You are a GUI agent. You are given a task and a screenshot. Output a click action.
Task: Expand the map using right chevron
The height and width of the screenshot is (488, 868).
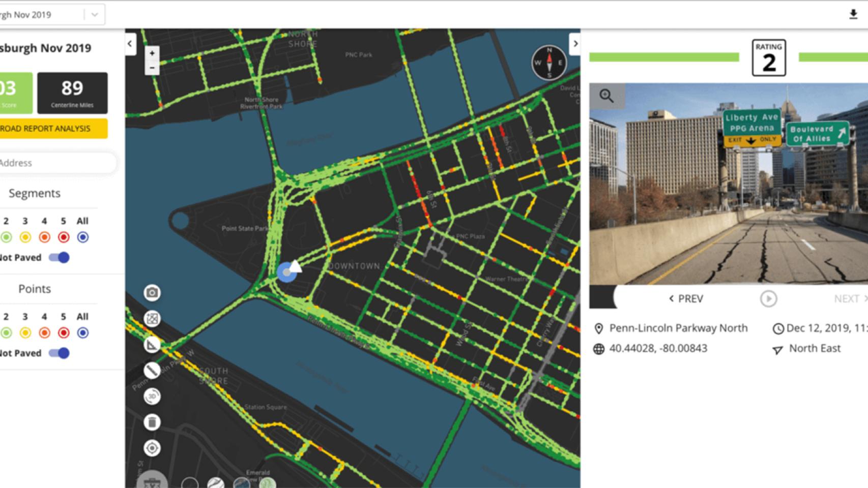[x=575, y=44]
